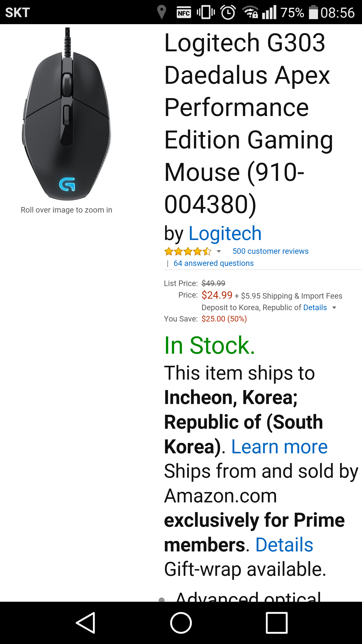The width and height of the screenshot is (362, 644).
Task: Tap the $24.99 product price
Action: (x=217, y=295)
